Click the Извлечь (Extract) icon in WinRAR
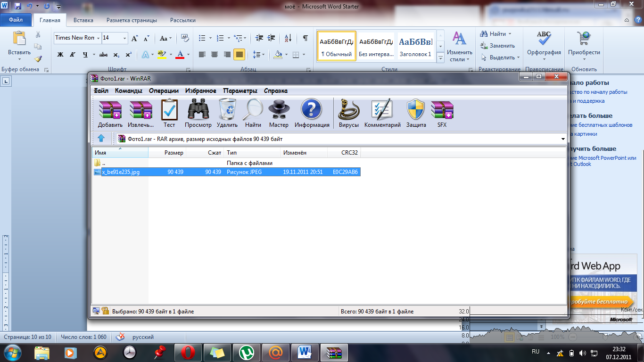Image resolution: width=644 pixels, height=362 pixels. tap(140, 113)
